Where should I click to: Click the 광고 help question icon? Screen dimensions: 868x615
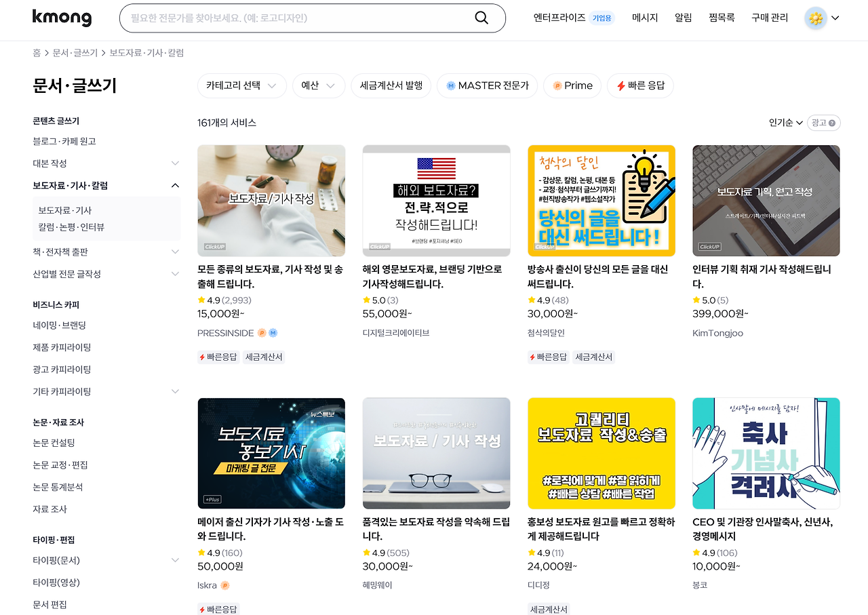click(x=833, y=123)
